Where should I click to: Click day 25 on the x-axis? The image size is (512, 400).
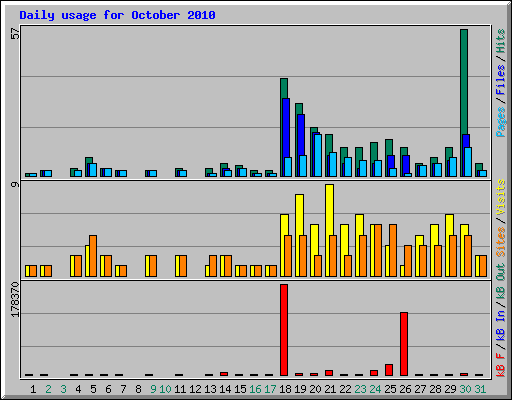(x=390, y=389)
